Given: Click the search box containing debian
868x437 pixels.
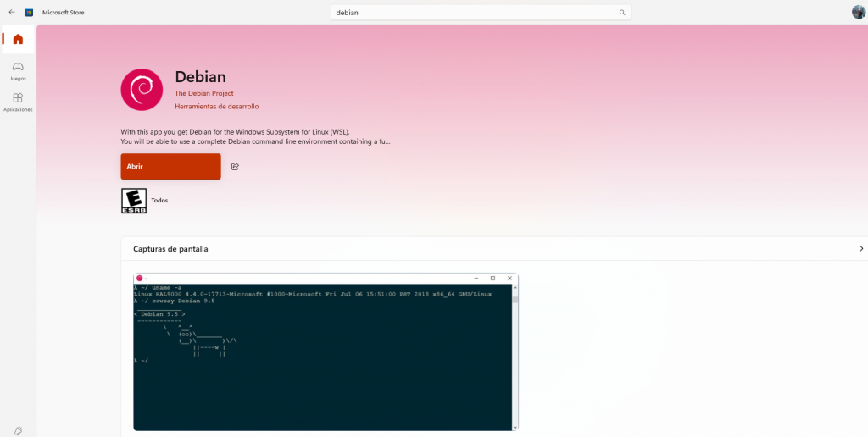Looking at the screenshot, I should click(x=481, y=12).
